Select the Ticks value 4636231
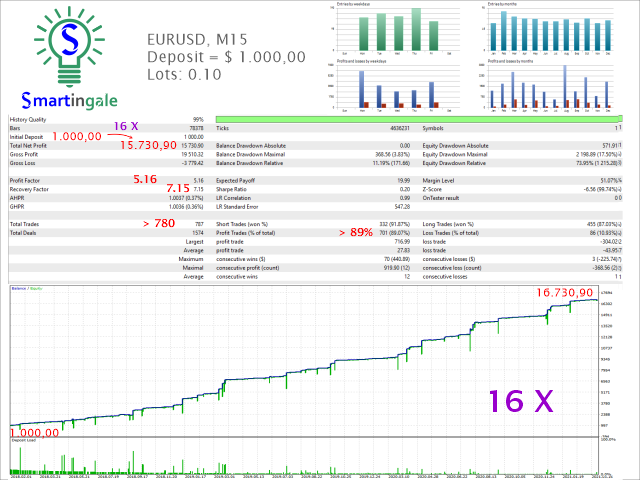This screenshot has width=640, height=480. (x=400, y=128)
